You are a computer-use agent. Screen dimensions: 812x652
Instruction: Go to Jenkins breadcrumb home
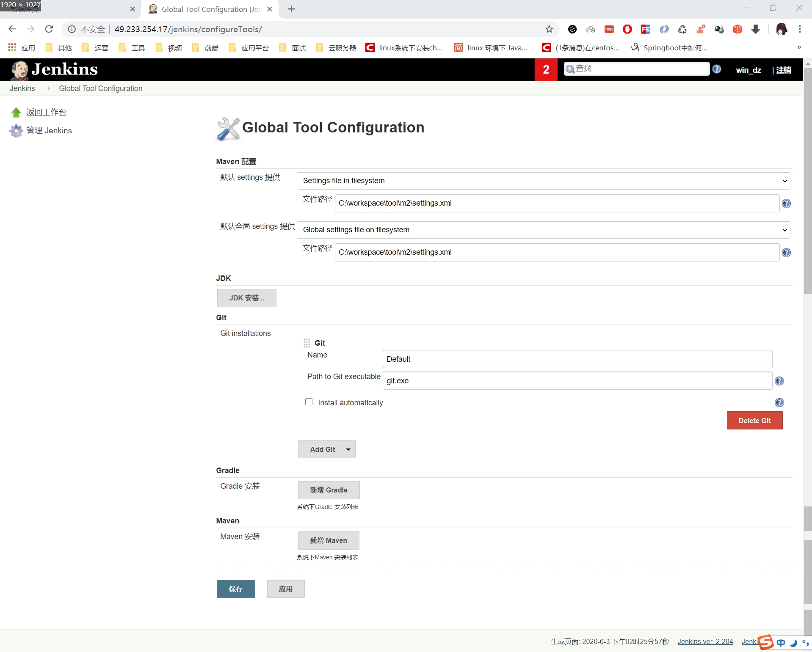22,88
